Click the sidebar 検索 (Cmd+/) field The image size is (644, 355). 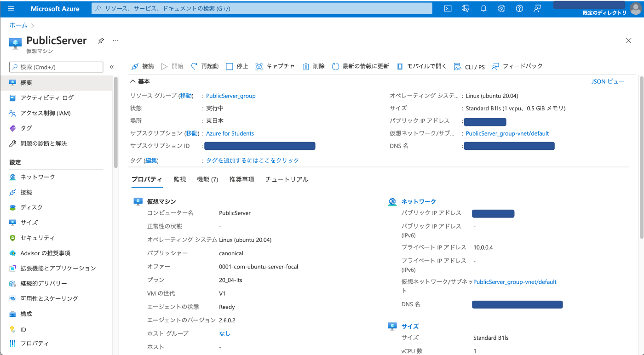coord(56,67)
